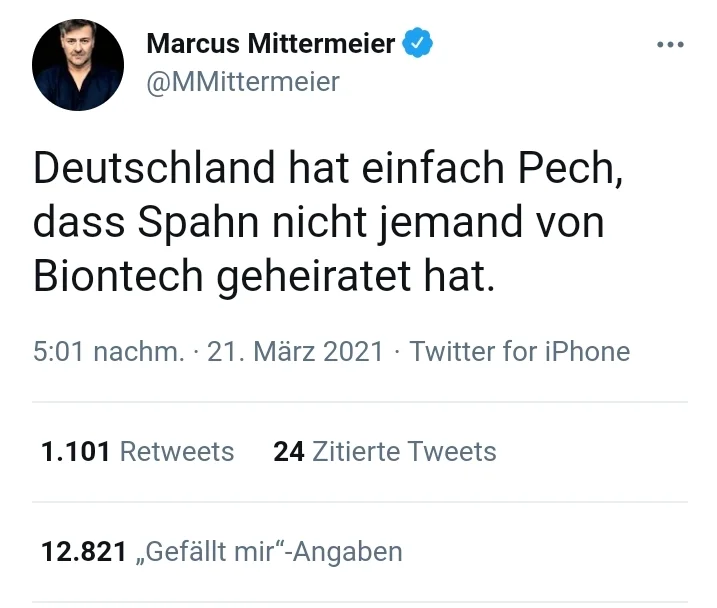This screenshot has height=608, width=717.
Task: Open the @MMittermeier handle link
Action: (243, 81)
